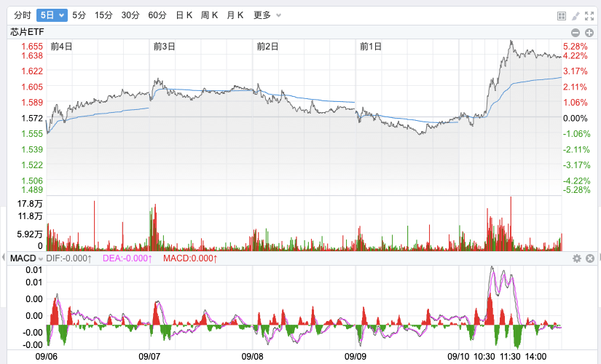Zoom in chart with plus icon
The width and height of the screenshot is (601, 364).
tap(589, 32)
